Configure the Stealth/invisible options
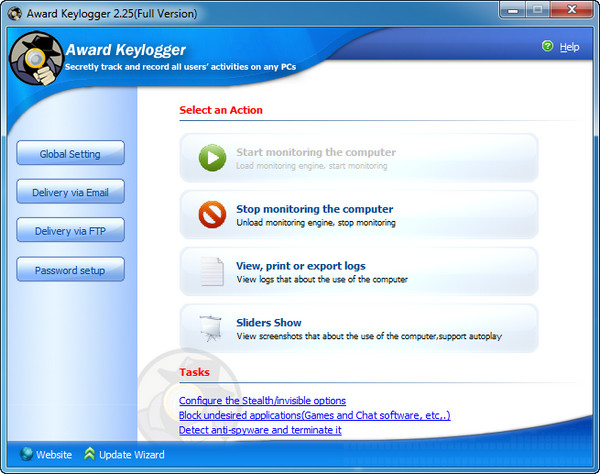600x474 pixels. tap(262, 400)
